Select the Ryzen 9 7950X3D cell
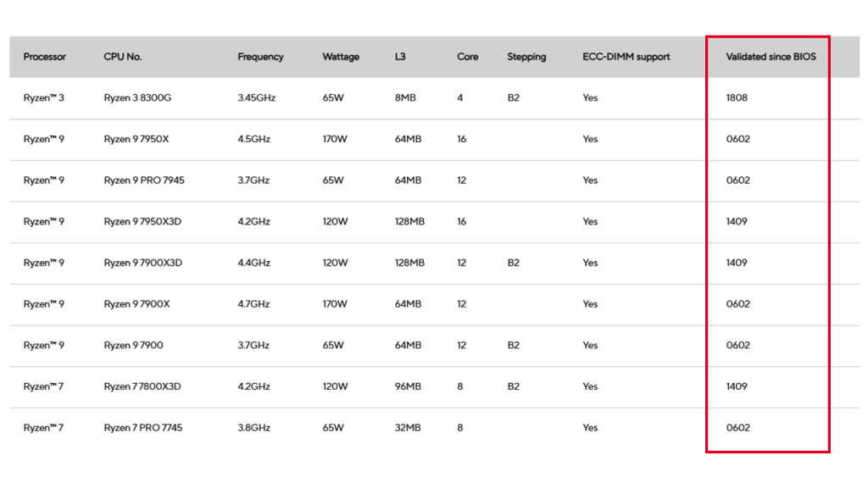Screen dimensions: 868x488 click(142, 222)
